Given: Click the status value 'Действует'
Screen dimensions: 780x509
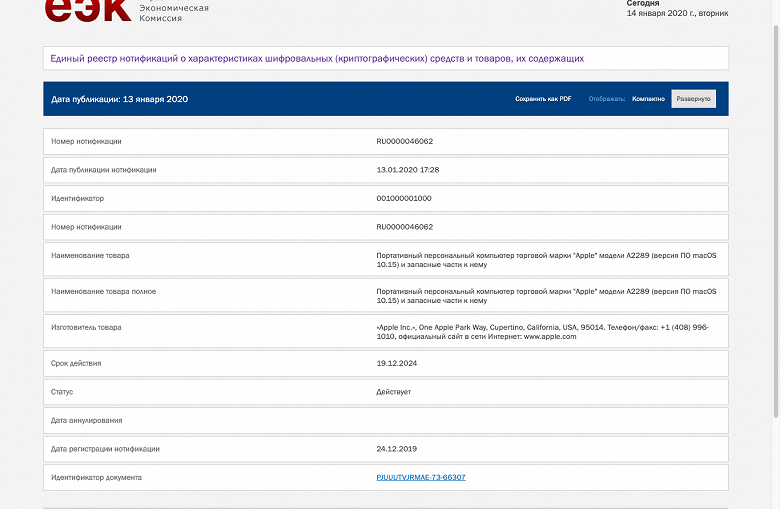Looking at the screenshot, I should tap(393, 391).
